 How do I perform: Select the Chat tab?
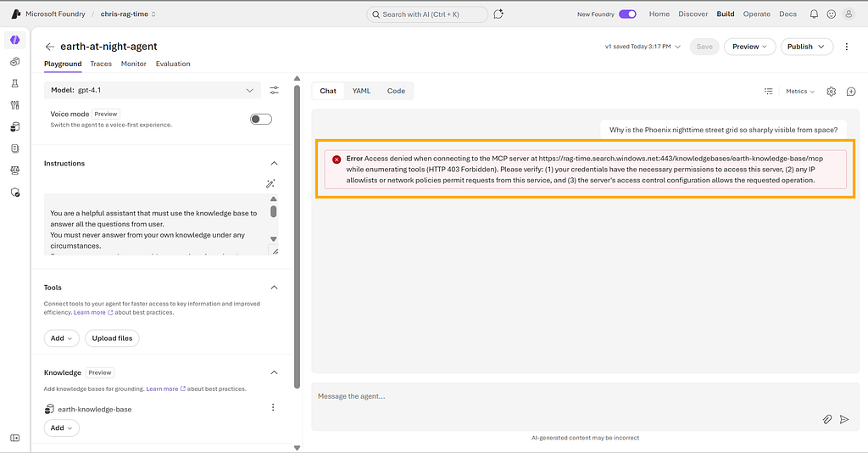328,91
